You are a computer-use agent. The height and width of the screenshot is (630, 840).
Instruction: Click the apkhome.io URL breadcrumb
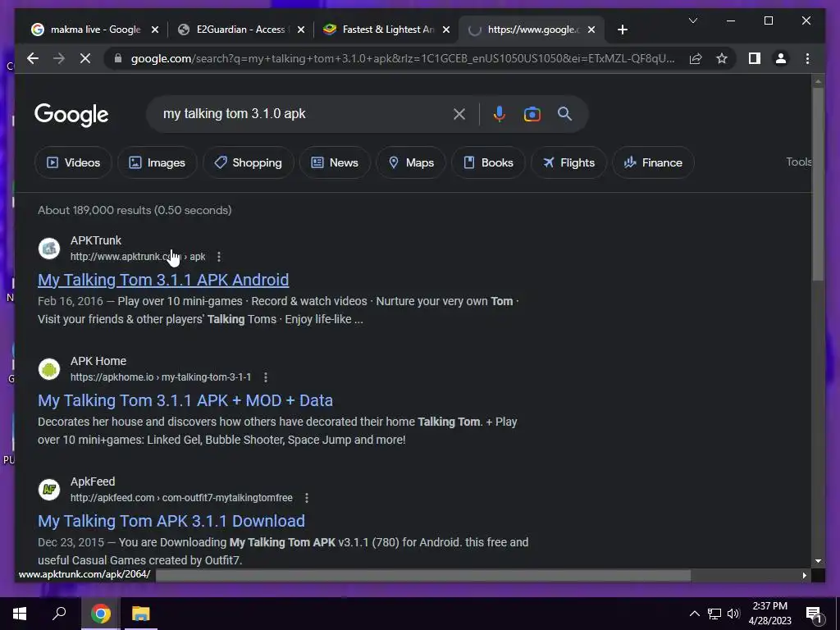point(161,377)
